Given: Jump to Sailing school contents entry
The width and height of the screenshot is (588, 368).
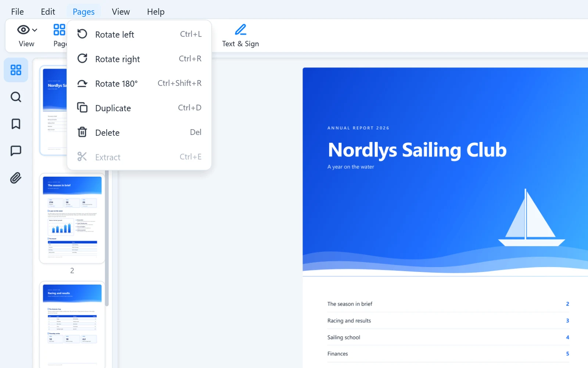Looking at the screenshot, I should [x=448, y=337].
